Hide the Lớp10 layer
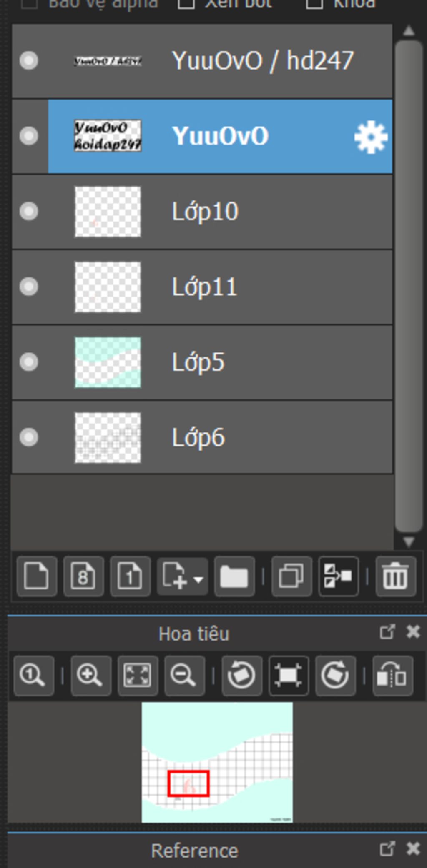Image resolution: width=427 pixels, height=868 pixels. tap(29, 211)
